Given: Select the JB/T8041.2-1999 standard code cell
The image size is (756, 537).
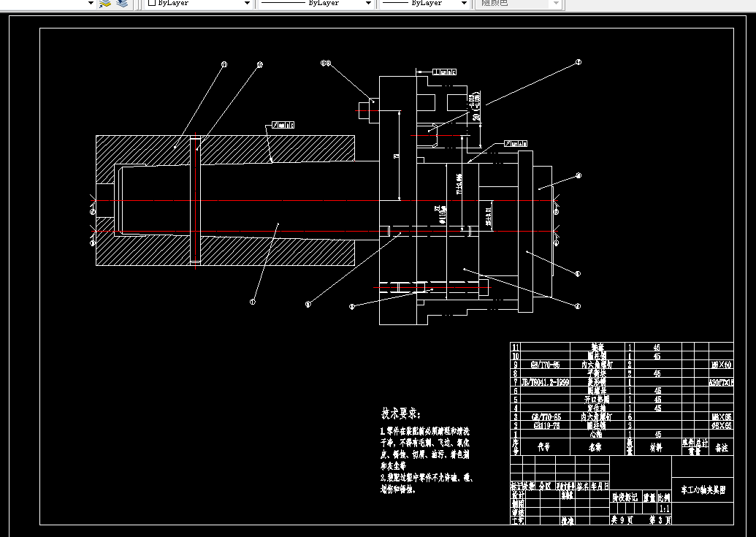Looking at the screenshot, I should click(546, 382).
